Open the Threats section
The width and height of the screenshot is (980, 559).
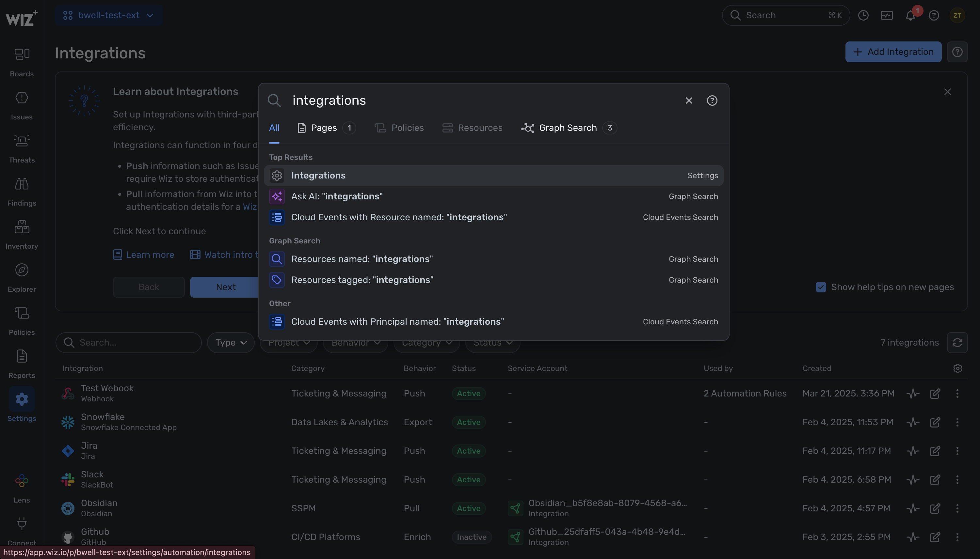click(22, 148)
